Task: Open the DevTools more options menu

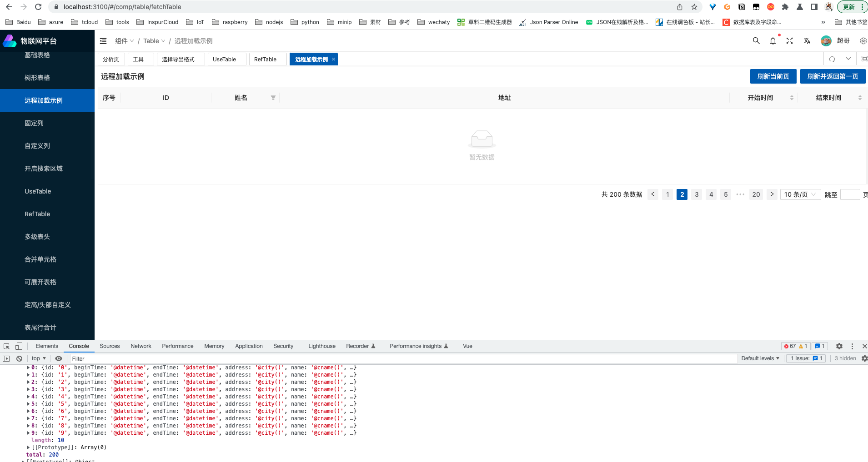Action: 852,346
